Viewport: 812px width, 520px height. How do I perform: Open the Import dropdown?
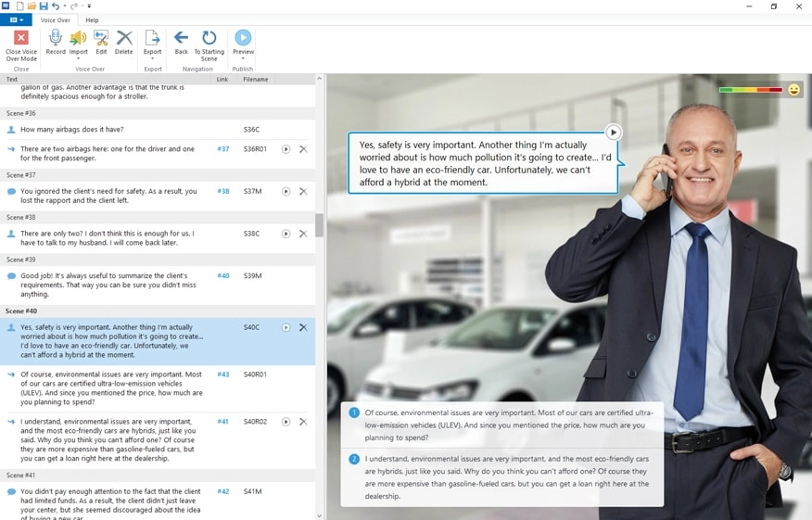click(x=79, y=58)
